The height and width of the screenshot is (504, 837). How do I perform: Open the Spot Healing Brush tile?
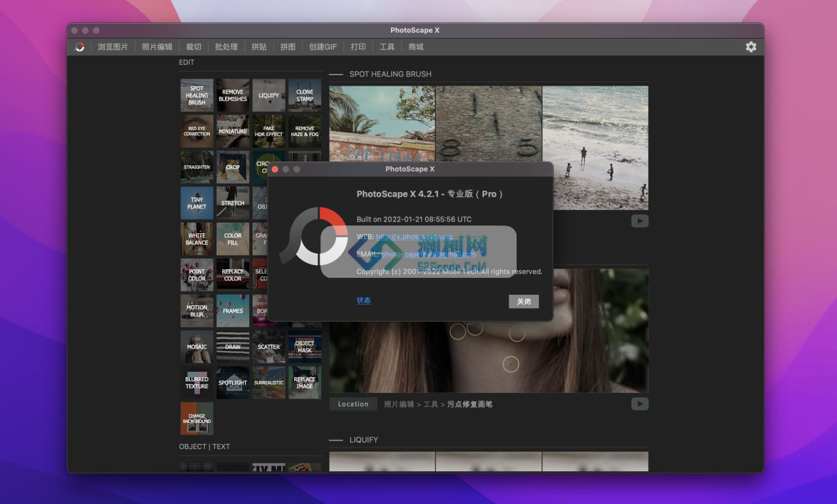[x=197, y=95]
